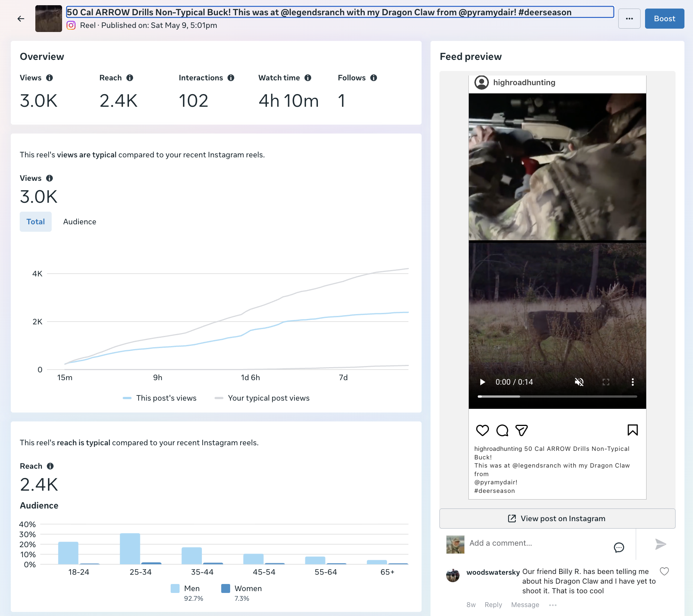This screenshot has width=693, height=616.
Task: Show info for Interactions metric
Action: (x=231, y=78)
